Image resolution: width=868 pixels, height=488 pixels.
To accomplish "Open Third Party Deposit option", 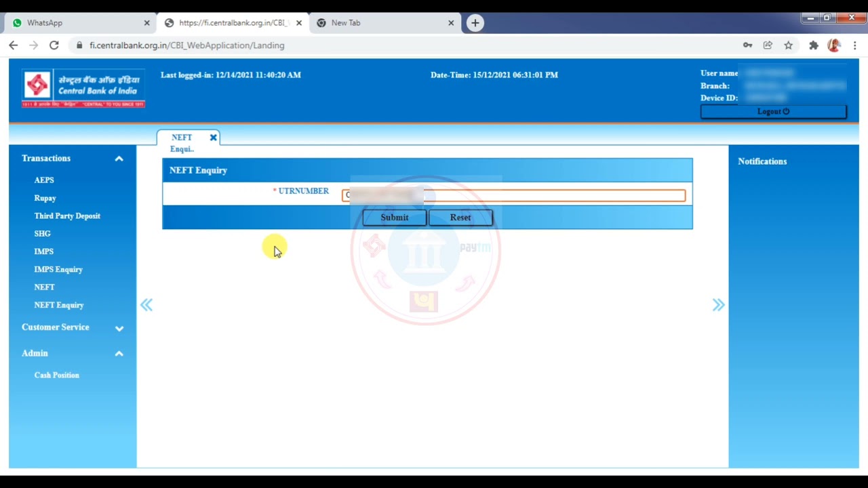I will click(67, 216).
